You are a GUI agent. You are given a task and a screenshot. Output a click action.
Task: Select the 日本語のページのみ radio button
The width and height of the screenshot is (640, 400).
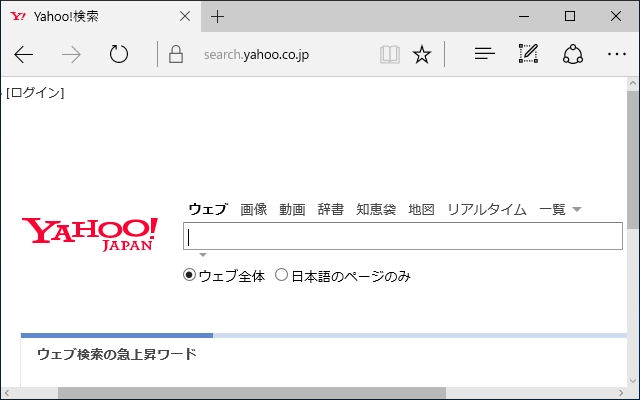pos(281,275)
